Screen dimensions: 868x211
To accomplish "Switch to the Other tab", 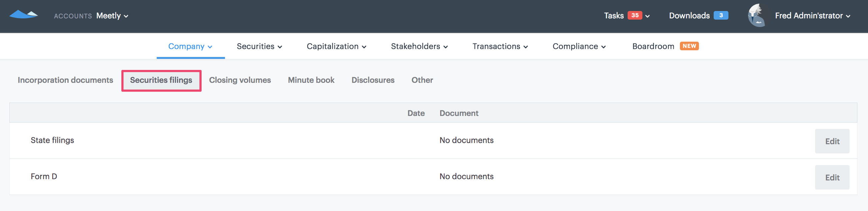I will [422, 80].
